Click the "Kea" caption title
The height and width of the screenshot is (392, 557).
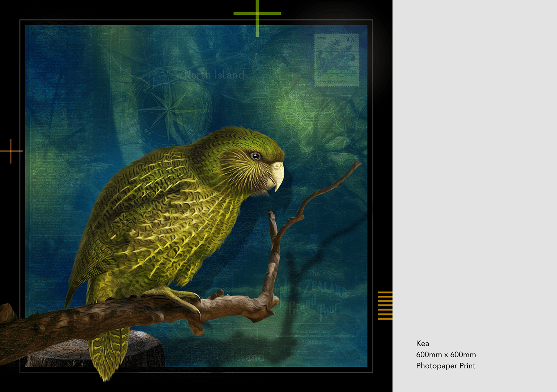point(422,344)
